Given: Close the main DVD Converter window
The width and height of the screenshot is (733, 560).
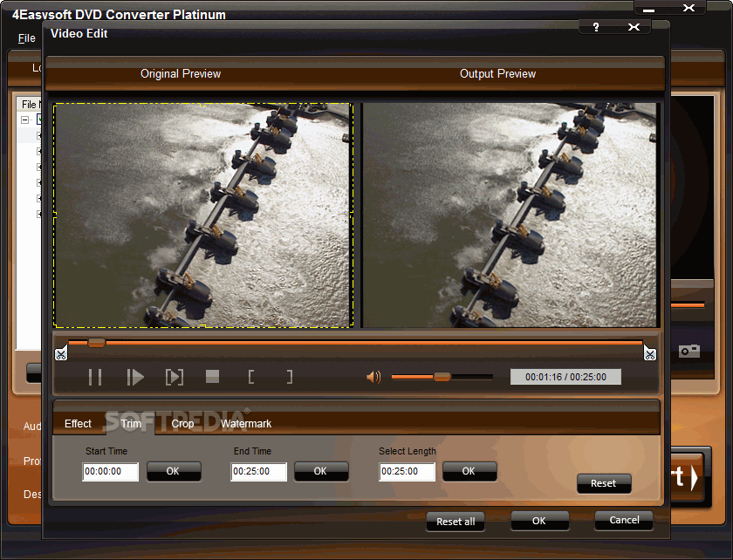Looking at the screenshot, I should point(688,8).
